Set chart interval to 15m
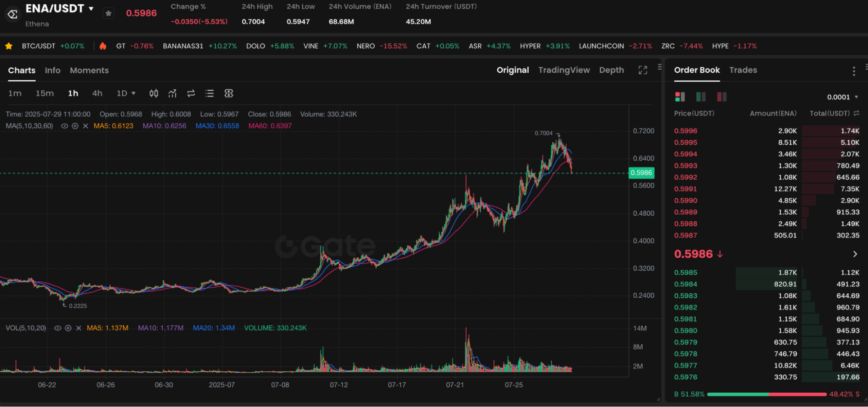Screen dimensions: 868x407 45,93
